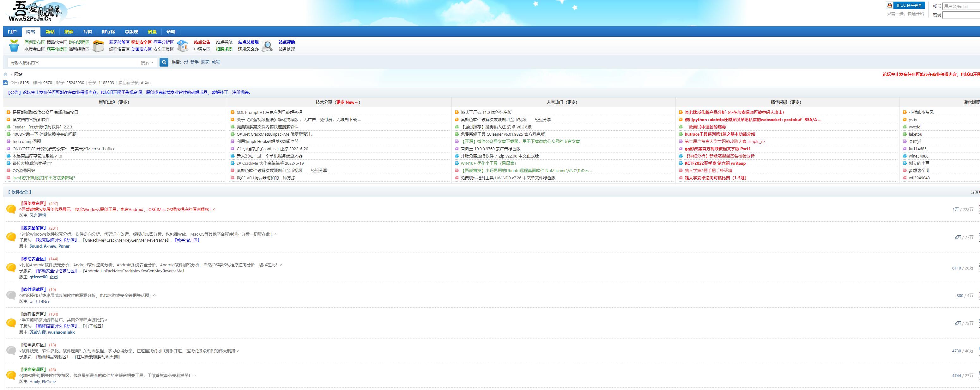Viewport: 980px width, 390px height.
Task: Click hot search keyword ctf
Action: click(x=186, y=62)
